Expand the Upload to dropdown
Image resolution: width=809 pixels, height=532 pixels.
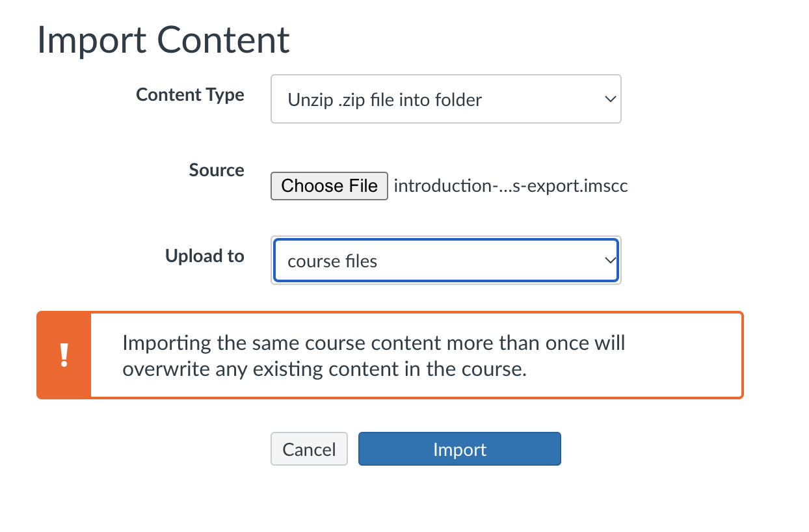click(445, 261)
